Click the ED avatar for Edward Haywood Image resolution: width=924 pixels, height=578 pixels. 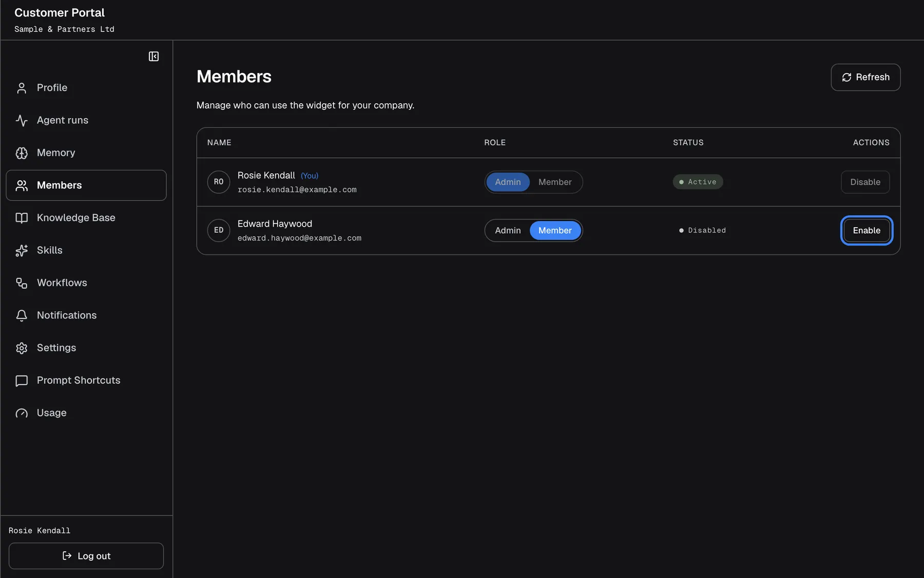pos(219,230)
